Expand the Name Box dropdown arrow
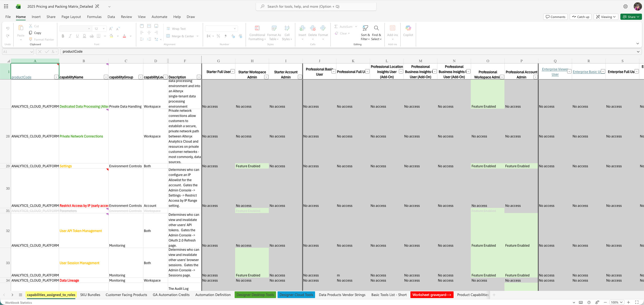Image resolution: width=644 pixels, height=305 pixels. [x=32, y=52]
